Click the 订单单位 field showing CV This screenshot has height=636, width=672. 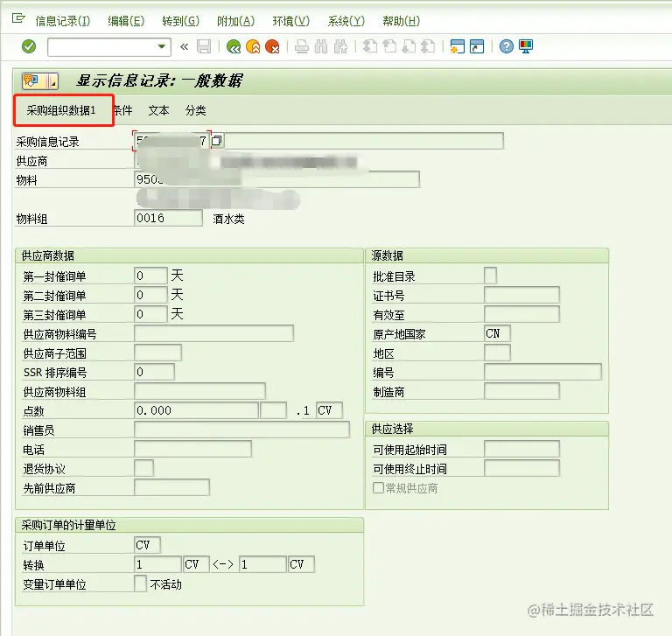147,545
